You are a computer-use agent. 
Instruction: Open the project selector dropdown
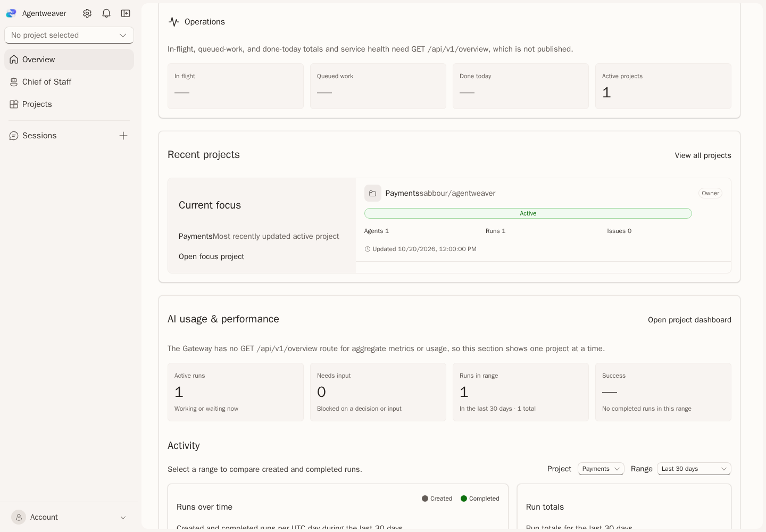pos(69,35)
